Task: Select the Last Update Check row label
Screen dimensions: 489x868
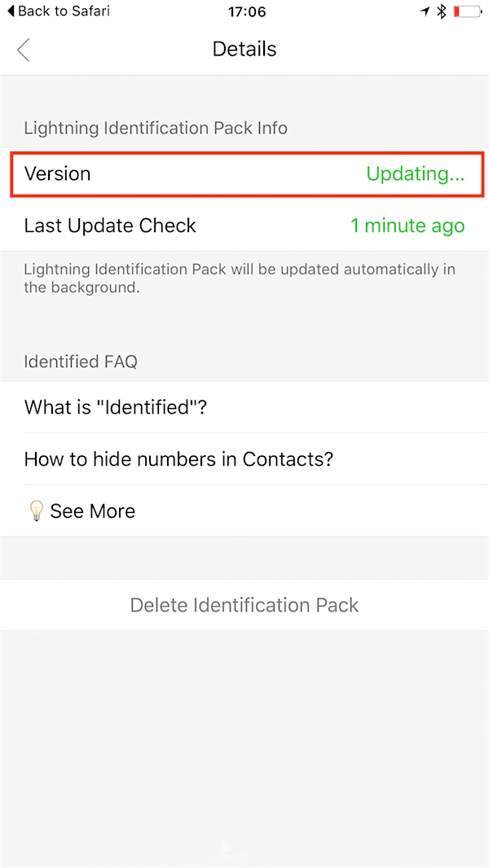Action: [110, 226]
